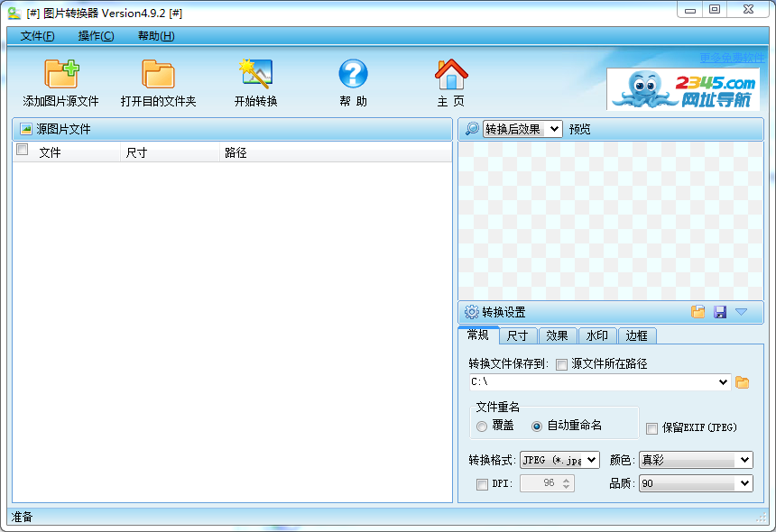Click the 准备 status bar text
This screenshot has width=776, height=532.
coord(22,518)
